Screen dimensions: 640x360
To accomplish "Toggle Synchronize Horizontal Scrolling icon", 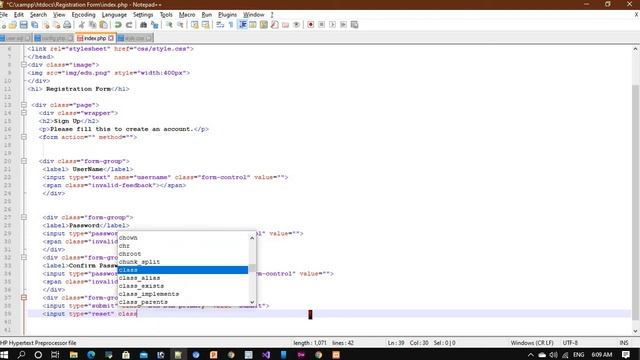I will point(205,25).
